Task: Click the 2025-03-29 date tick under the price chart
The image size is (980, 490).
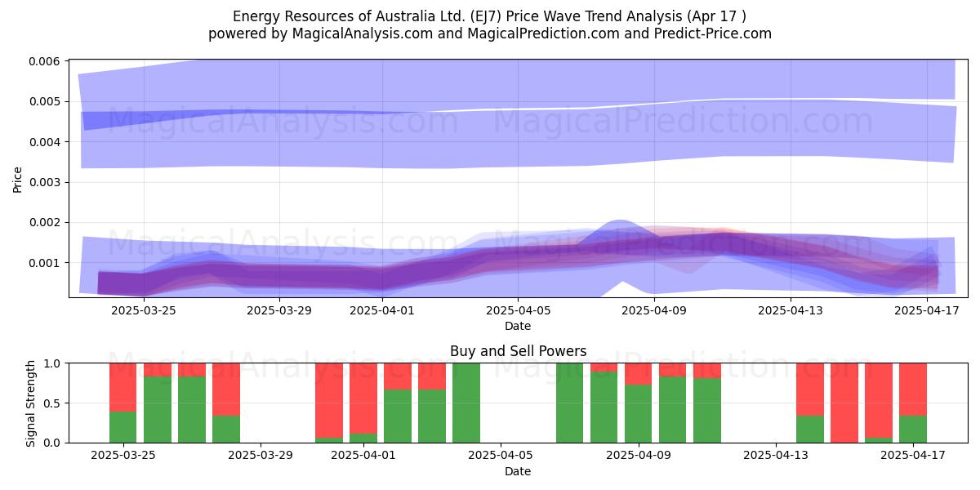Action: point(280,310)
